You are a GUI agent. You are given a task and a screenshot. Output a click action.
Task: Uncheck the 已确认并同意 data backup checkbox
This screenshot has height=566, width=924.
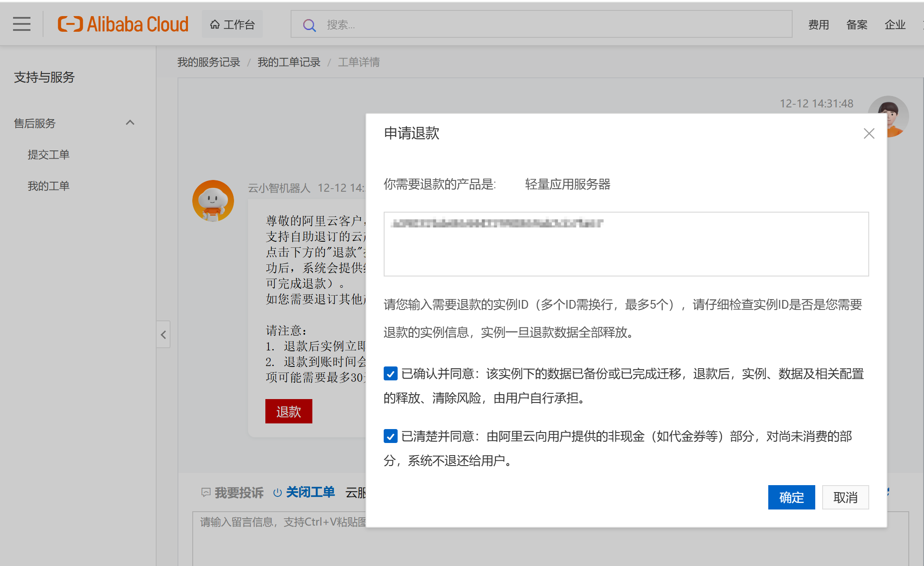(x=390, y=373)
